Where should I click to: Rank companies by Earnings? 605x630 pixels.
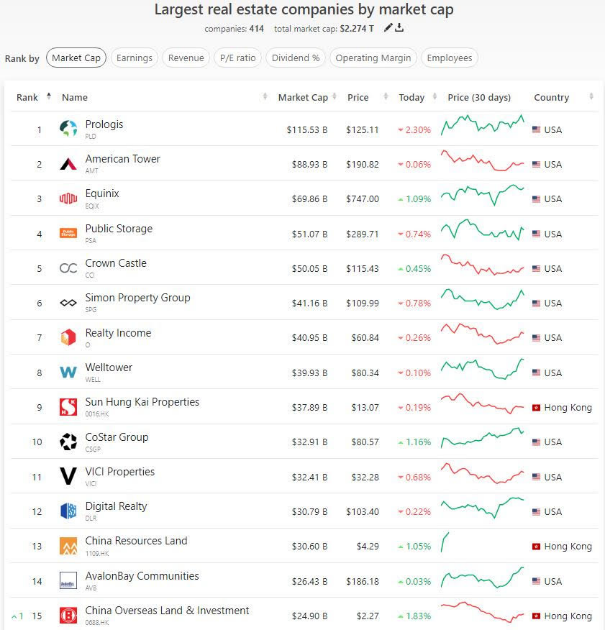click(135, 58)
